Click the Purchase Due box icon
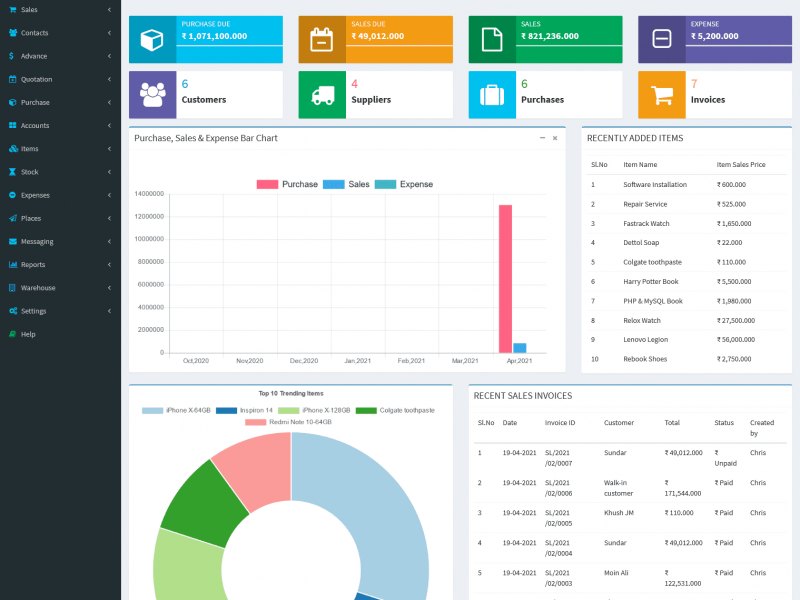Screen dimensions: 800x600 152,40
